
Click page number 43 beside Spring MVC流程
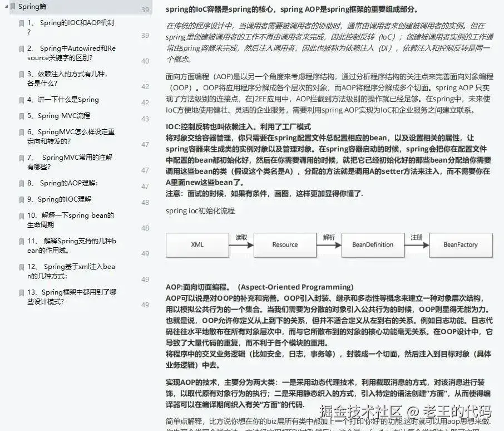[145, 119]
